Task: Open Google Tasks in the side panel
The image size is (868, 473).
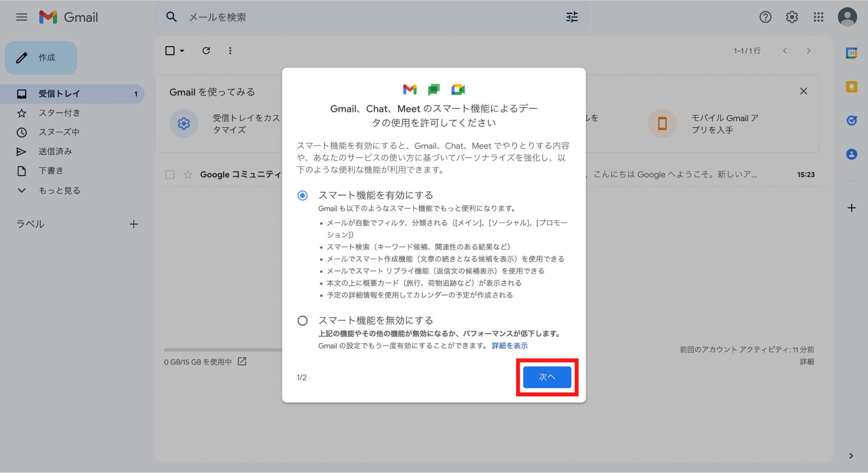Action: (x=851, y=121)
